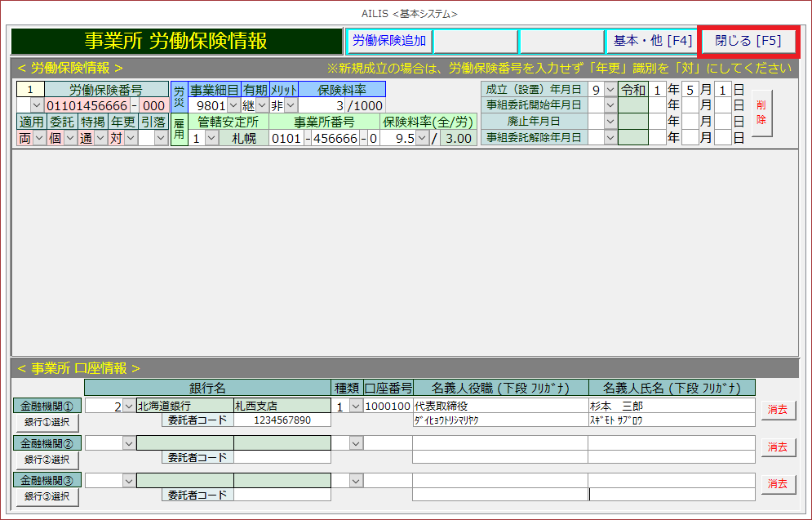Open the 種類 dropdown for 金融機関①
Image resolution: width=812 pixels, height=520 pixels.
tap(355, 406)
